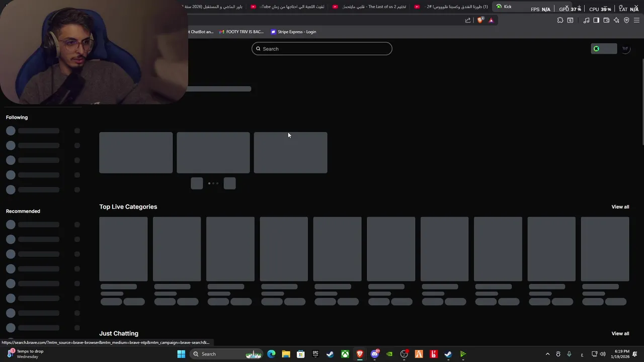View all Just Chatting streams

click(620, 333)
